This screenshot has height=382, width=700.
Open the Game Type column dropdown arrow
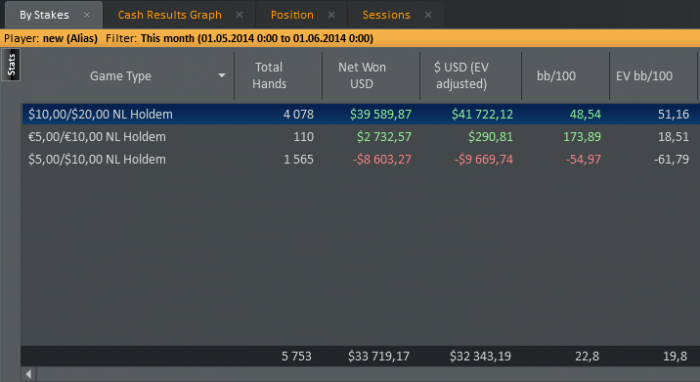point(221,75)
